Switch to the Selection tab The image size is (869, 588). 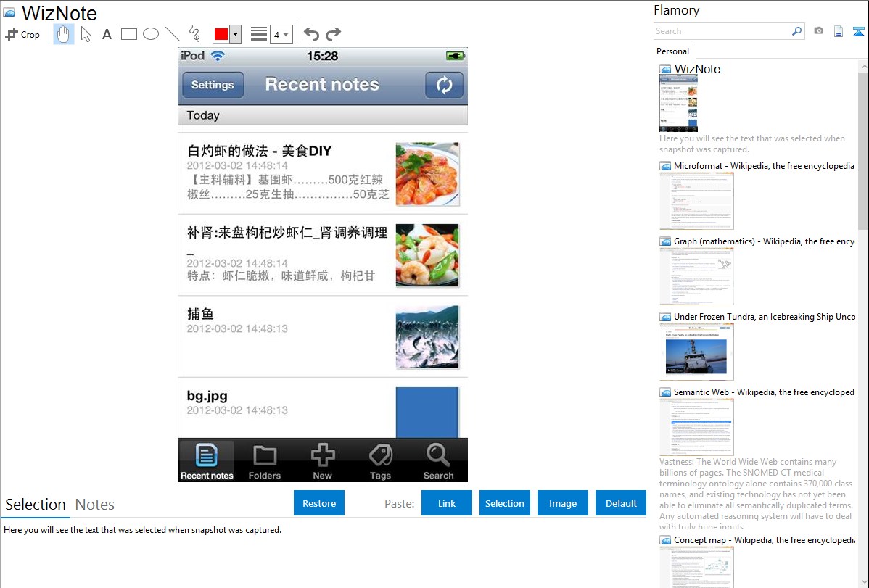[x=36, y=505]
